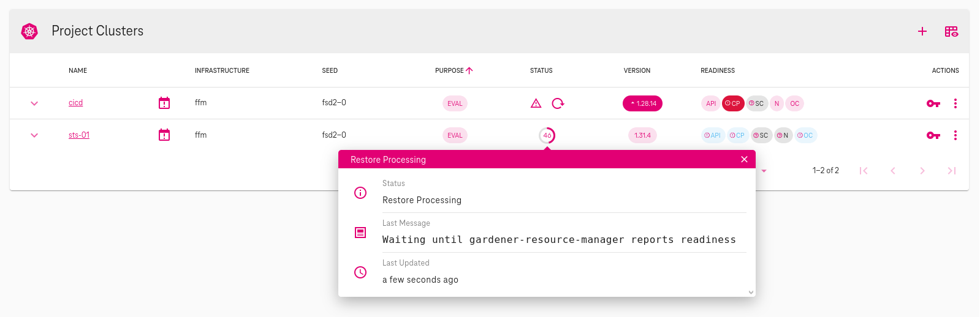980x317 pixels.
Task: Open the 1.28.14 version update chip
Action: point(642,103)
